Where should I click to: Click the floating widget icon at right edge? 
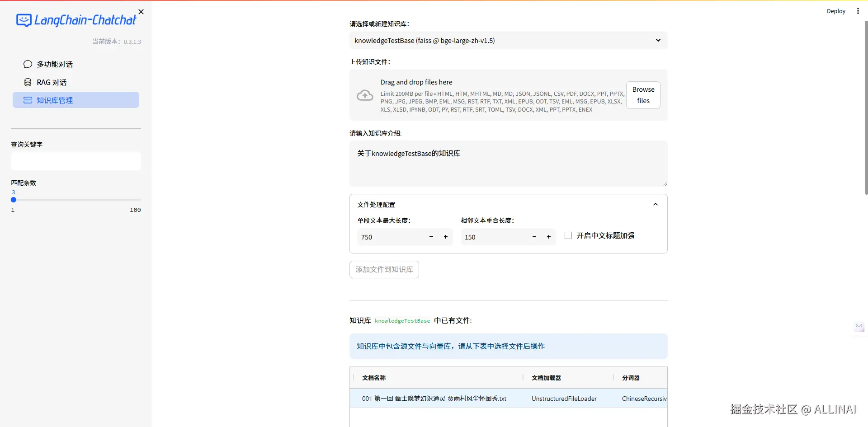point(859,326)
